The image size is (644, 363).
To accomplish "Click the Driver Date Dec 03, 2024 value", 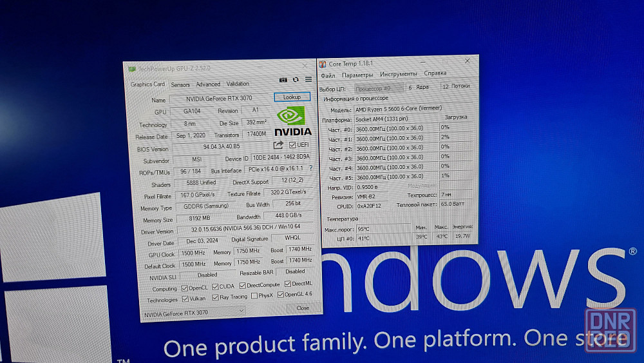I will tap(202, 241).
